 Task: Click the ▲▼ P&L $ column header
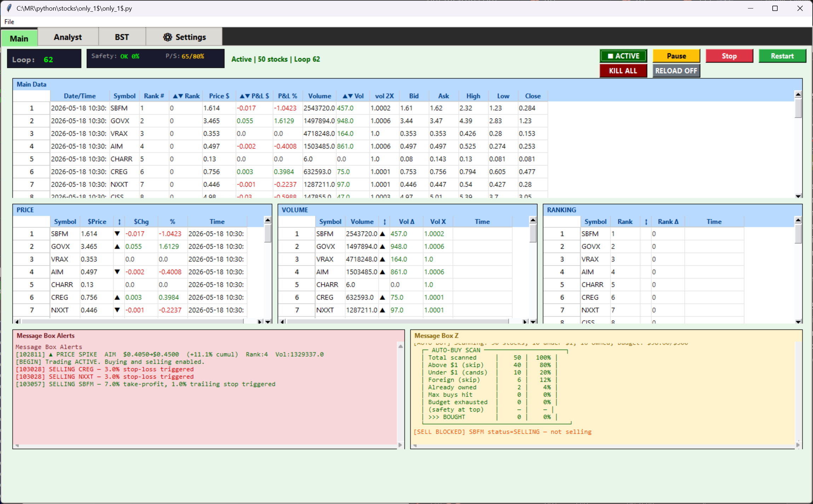pyautogui.click(x=254, y=96)
